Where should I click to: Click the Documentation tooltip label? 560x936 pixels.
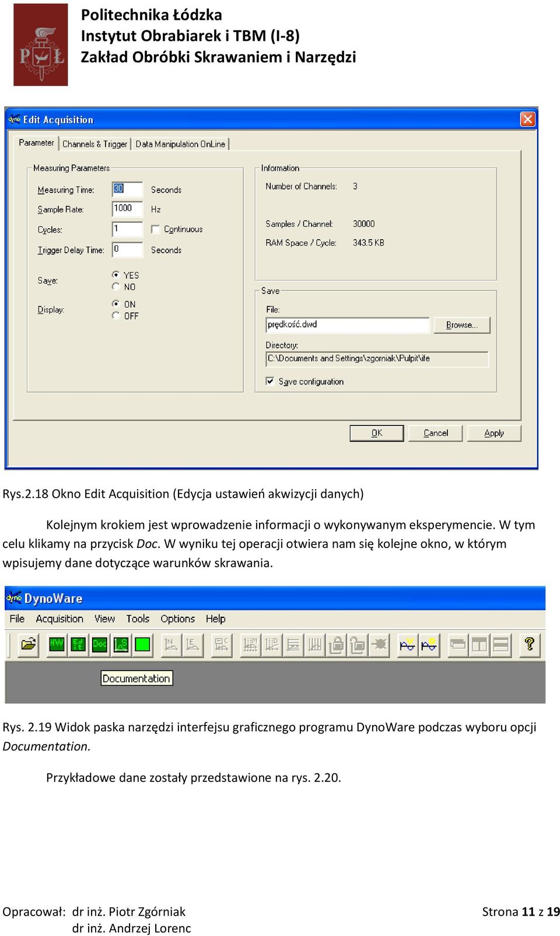pyautogui.click(x=136, y=678)
